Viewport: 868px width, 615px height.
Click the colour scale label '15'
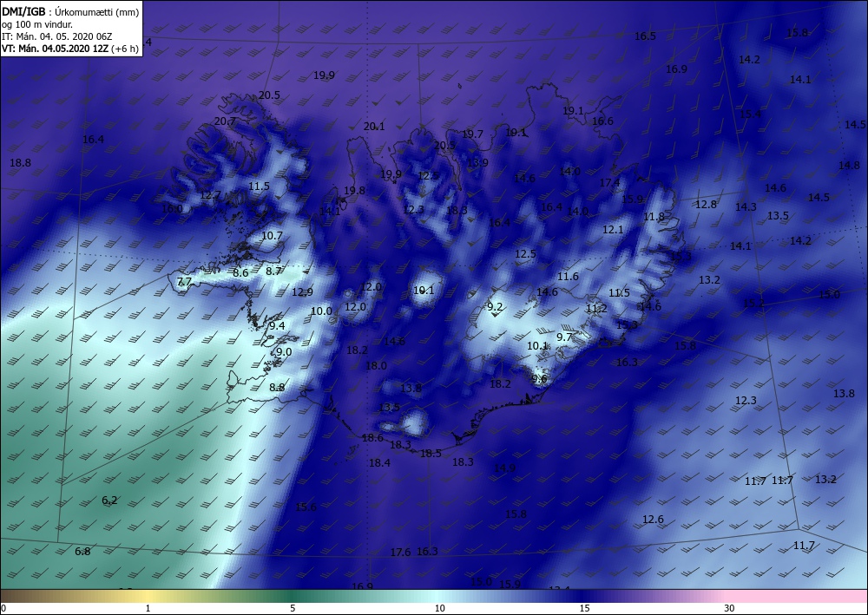tap(584, 609)
